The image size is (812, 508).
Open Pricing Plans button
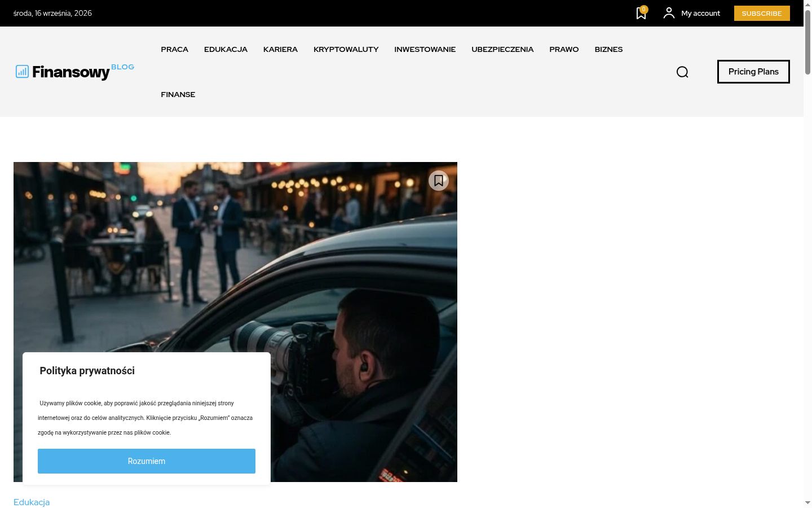753,72
